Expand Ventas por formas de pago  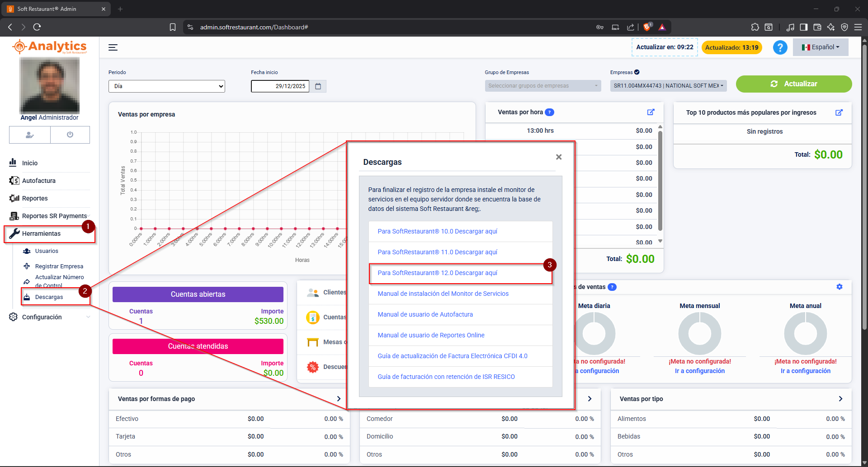[339, 399]
